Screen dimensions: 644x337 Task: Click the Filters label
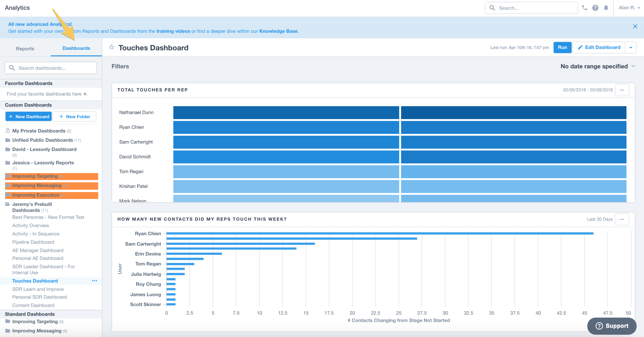tap(120, 66)
